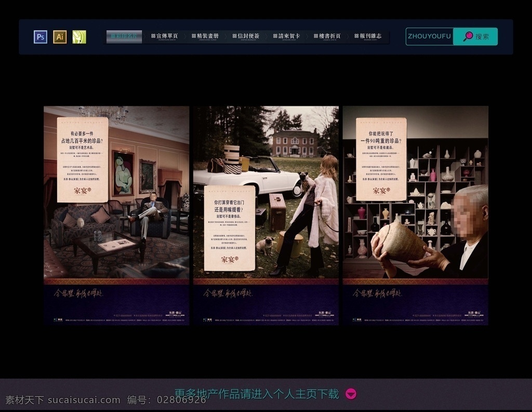Open the 宣傳單頁 tab
Image resolution: width=532 pixels, height=412 pixels.
coord(165,36)
